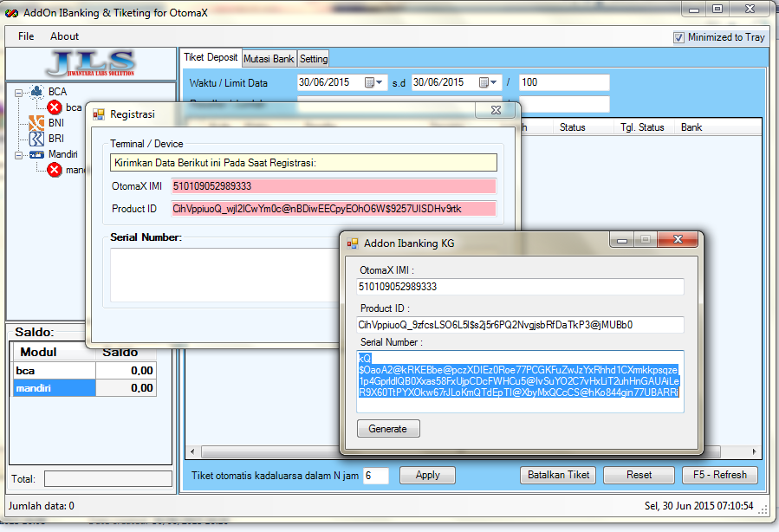Open the About menu
This screenshot has height=532, width=779.
pyautogui.click(x=64, y=36)
